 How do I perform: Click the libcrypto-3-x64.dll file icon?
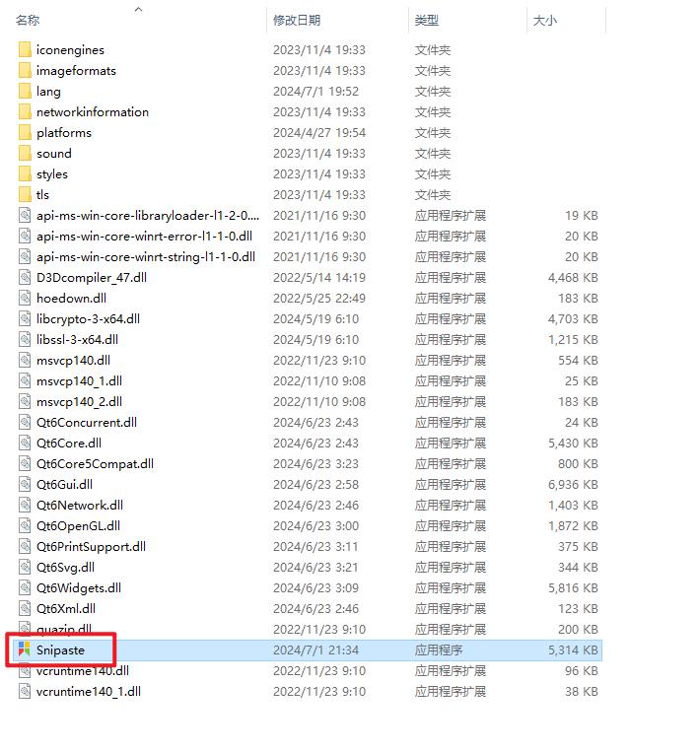[25, 318]
